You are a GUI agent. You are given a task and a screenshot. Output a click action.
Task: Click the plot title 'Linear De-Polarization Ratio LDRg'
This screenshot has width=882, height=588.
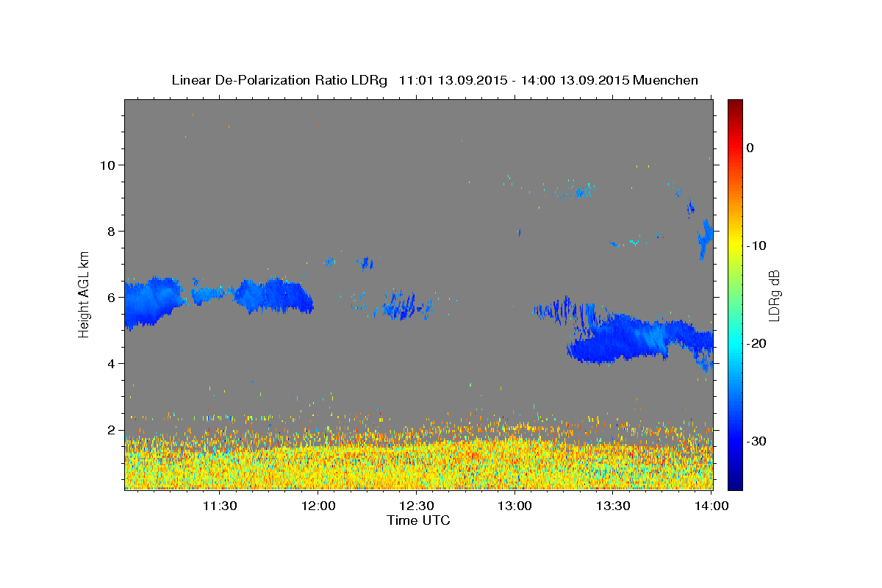coord(279,80)
